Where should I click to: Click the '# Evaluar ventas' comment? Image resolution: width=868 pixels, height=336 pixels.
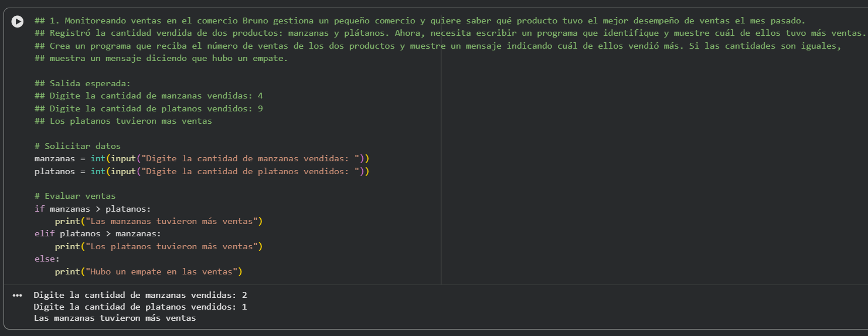[x=75, y=196]
